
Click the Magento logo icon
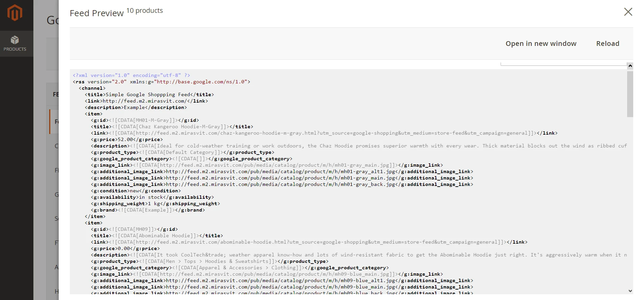point(15,13)
